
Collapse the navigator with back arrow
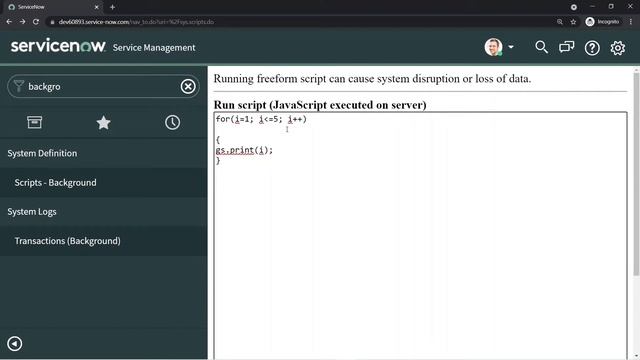click(x=15, y=343)
